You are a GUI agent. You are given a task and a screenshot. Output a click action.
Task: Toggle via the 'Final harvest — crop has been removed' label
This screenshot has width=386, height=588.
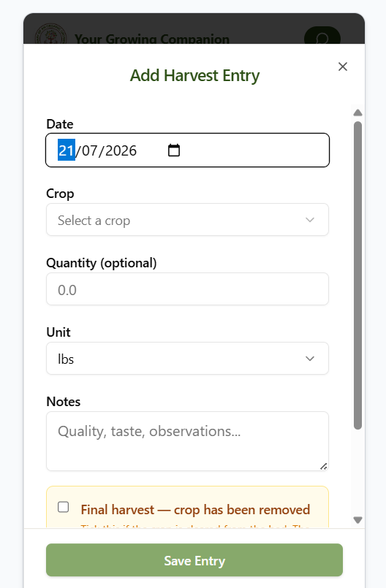tap(195, 510)
